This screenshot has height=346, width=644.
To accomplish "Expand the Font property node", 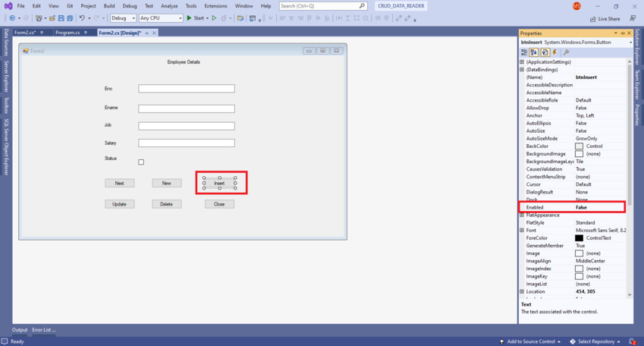I will click(522, 230).
